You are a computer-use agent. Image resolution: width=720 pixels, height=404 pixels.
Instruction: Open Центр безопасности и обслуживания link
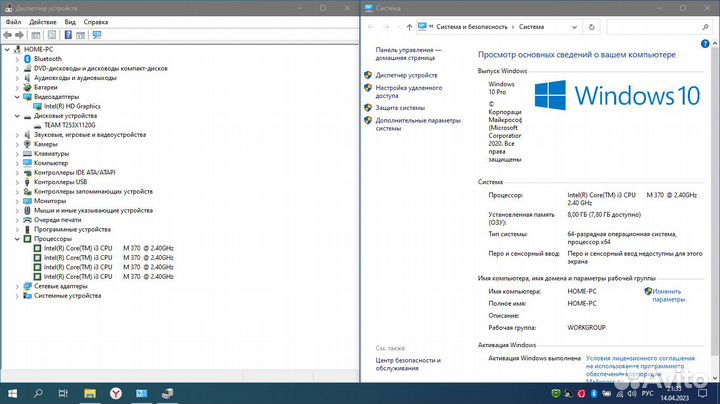(408, 364)
